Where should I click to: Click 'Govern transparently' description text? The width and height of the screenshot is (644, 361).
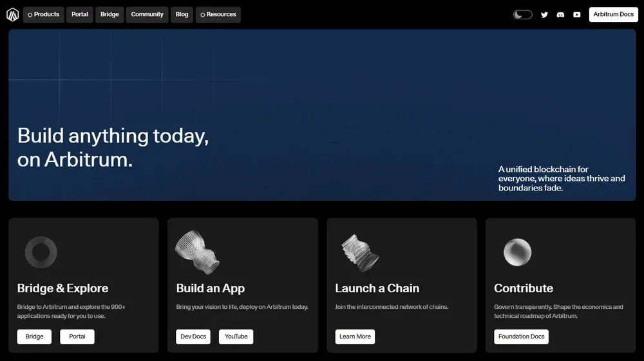point(558,311)
